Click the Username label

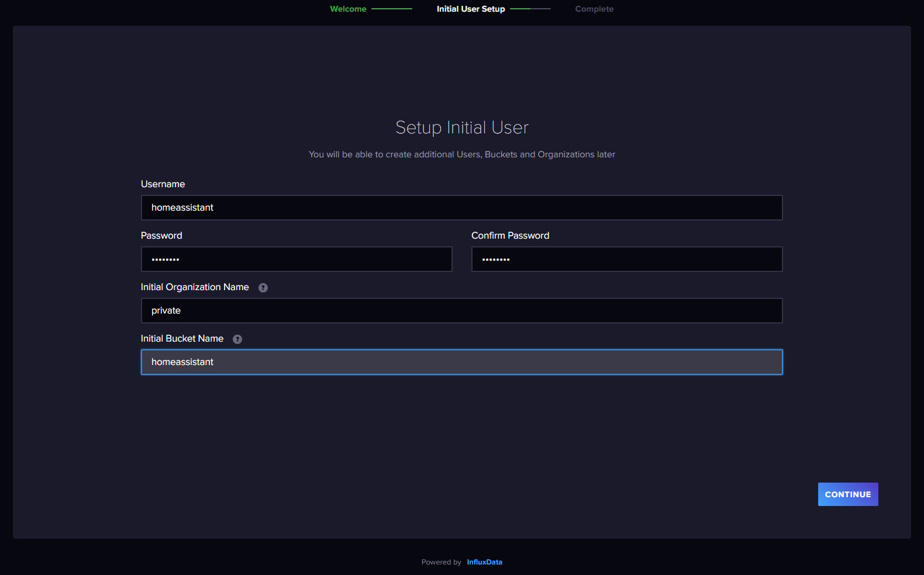[163, 184]
